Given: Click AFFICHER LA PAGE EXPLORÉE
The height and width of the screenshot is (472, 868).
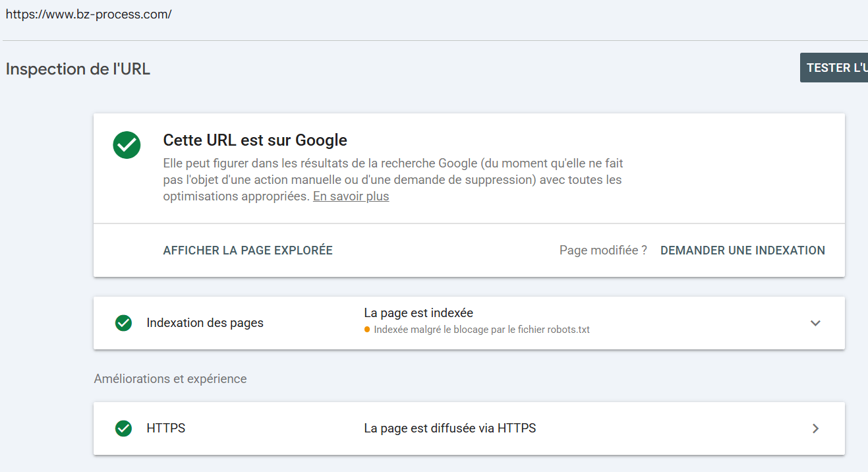Looking at the screenshot, I should [x=248, y=251].
